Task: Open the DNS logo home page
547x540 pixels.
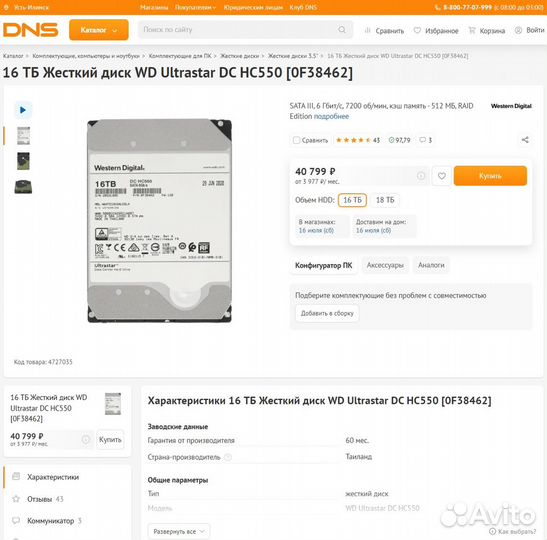Action: (31, 30)
